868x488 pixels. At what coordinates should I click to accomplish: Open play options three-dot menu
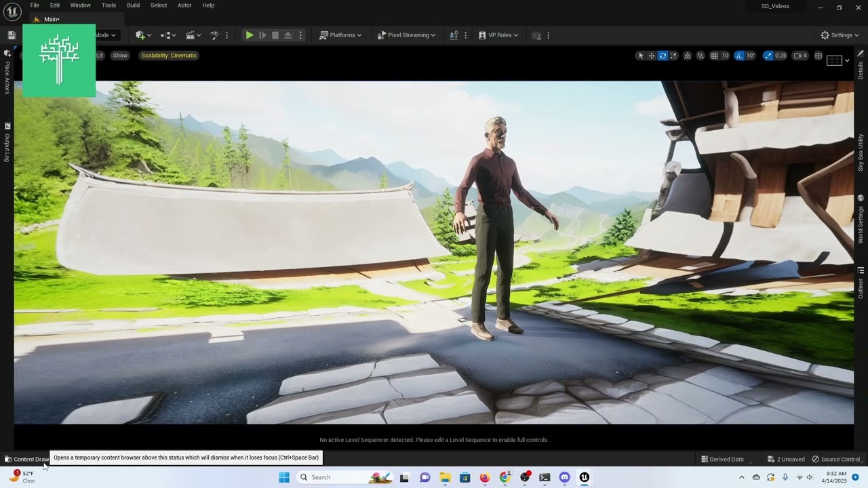coord(300,35)
